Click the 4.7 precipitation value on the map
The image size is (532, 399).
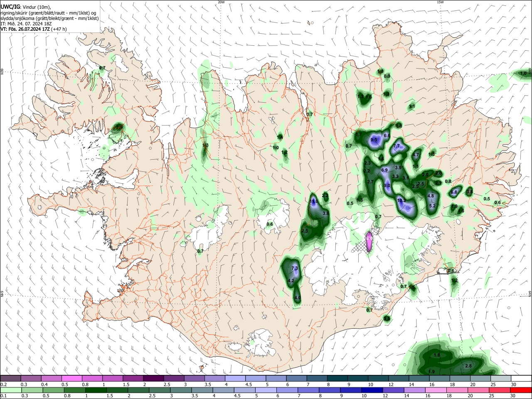(x=416, y=155)
